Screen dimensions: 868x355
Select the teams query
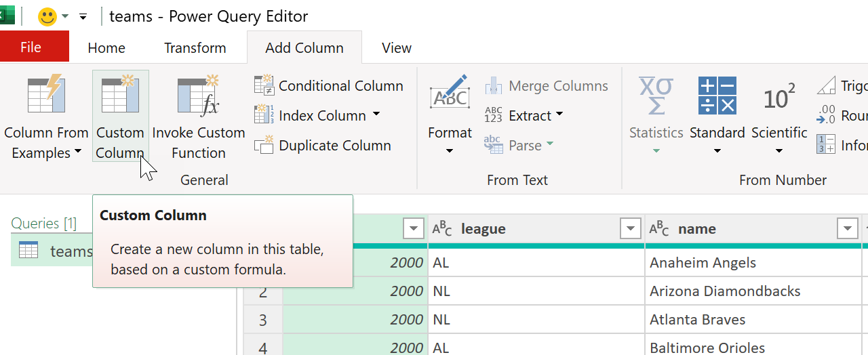click(x=71, y=251)
